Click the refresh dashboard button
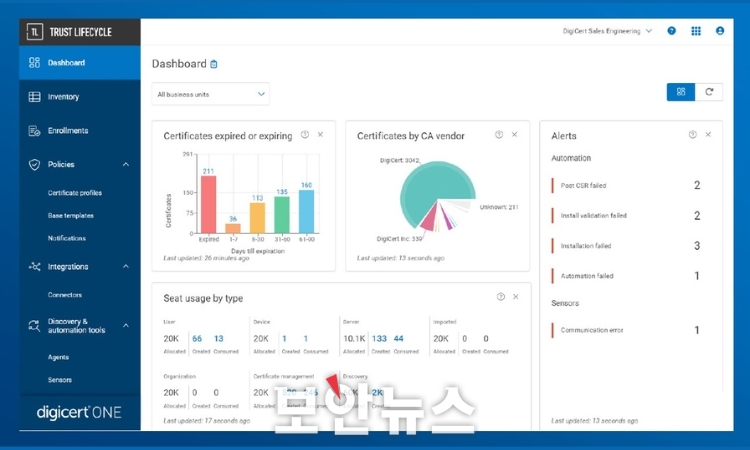The width and height of the screenshot is (750, 450). [709, 92]
